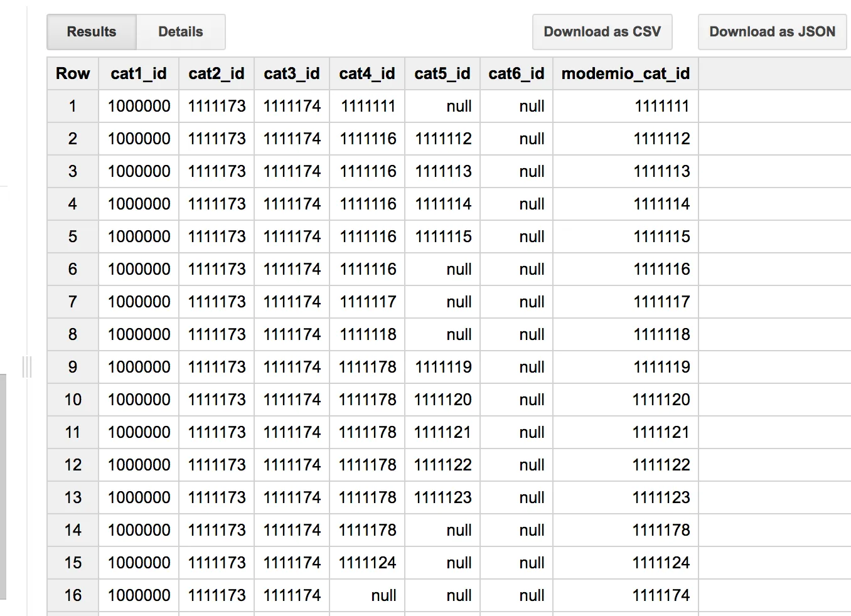Click cat5_id value 1111122 in row 12
The image size is (851, 616).
click(442, 465)
